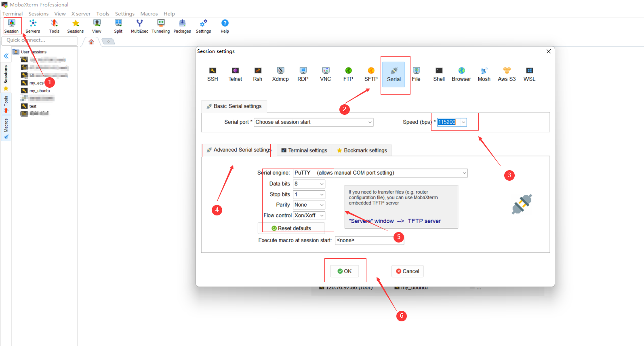The height and width of the screenshot is (346, 644).
Task: Open the Home tab icon
Action: [91, 42]
